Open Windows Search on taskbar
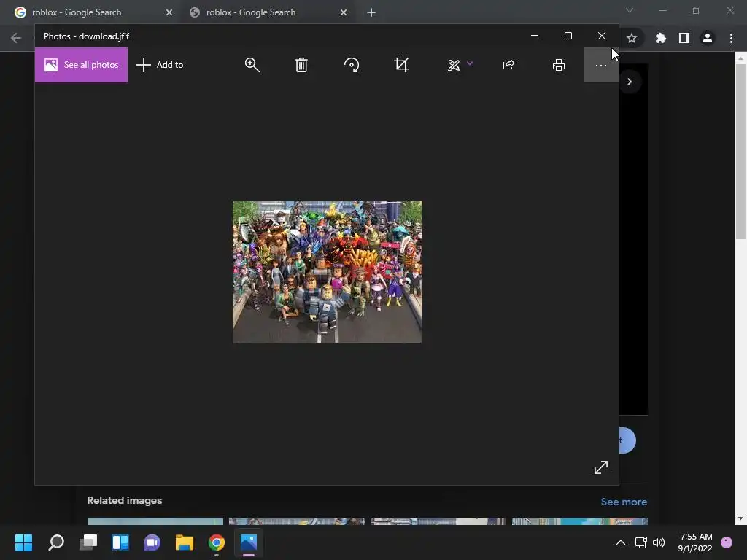 56,542
